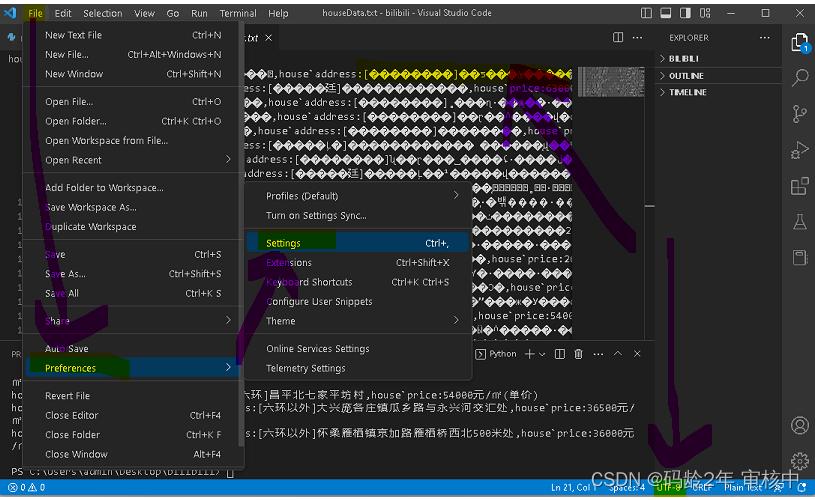Expand the BILIBILI folder section

pyautogui.click(x=718, y=59)
